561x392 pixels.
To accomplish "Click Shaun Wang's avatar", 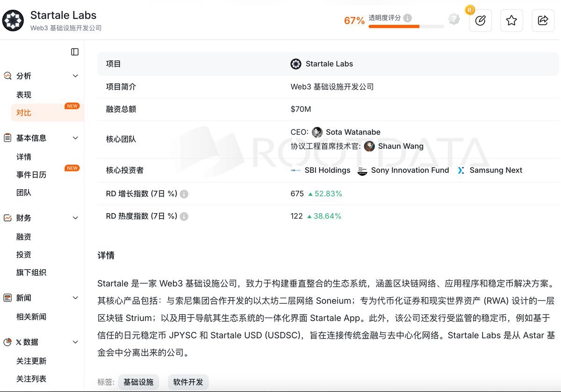I will click(369, 146).
